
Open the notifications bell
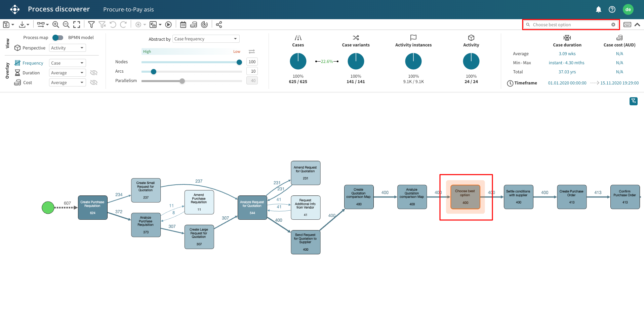[x=598, y=9]
